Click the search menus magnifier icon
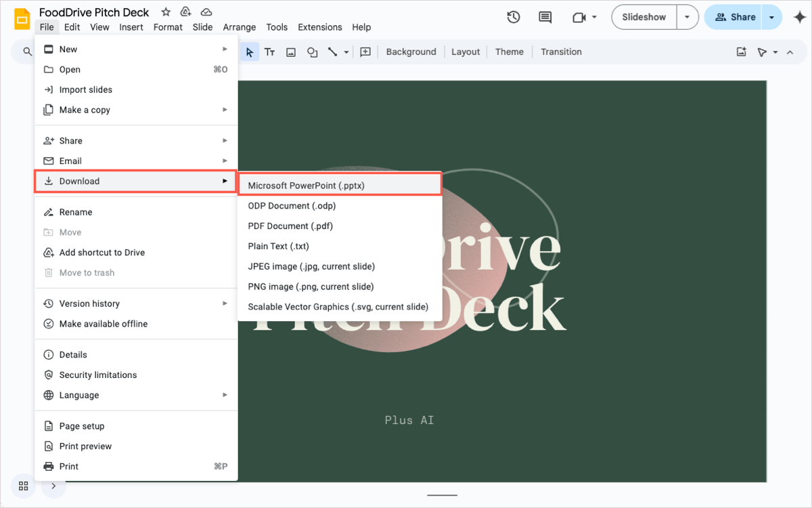812x508 pixels. pyautogui.click(x=28, y=52)
